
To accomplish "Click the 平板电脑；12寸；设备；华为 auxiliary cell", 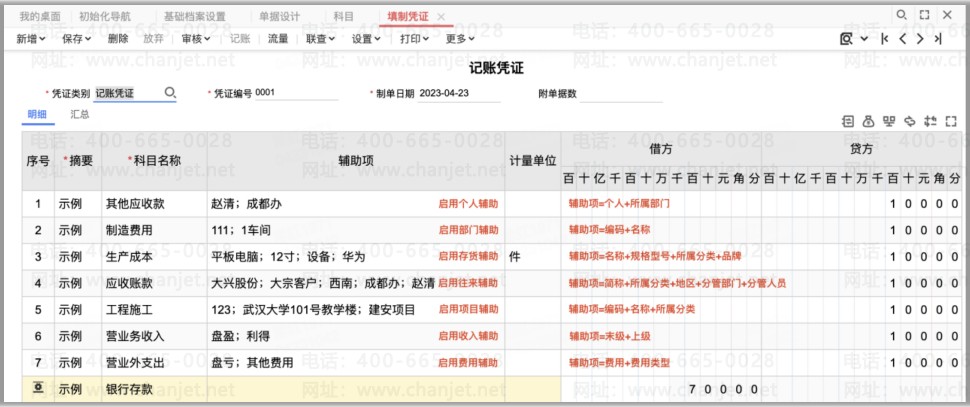I will (356, 257).
